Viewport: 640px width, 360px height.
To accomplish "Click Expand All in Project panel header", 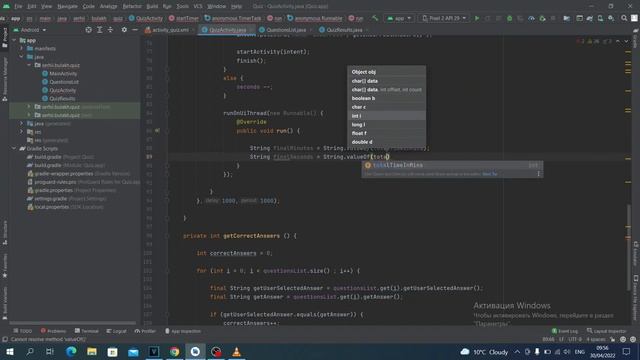I will click(x=99, y=30).
